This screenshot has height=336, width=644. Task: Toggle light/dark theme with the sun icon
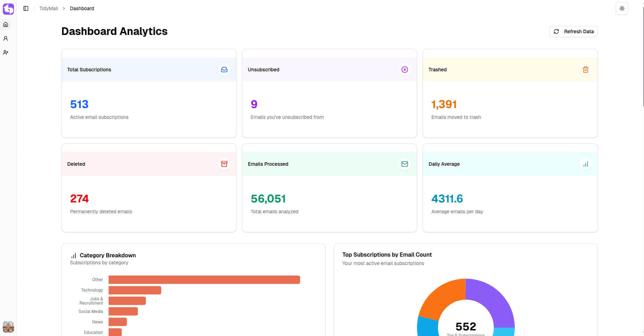coord(622,8)
